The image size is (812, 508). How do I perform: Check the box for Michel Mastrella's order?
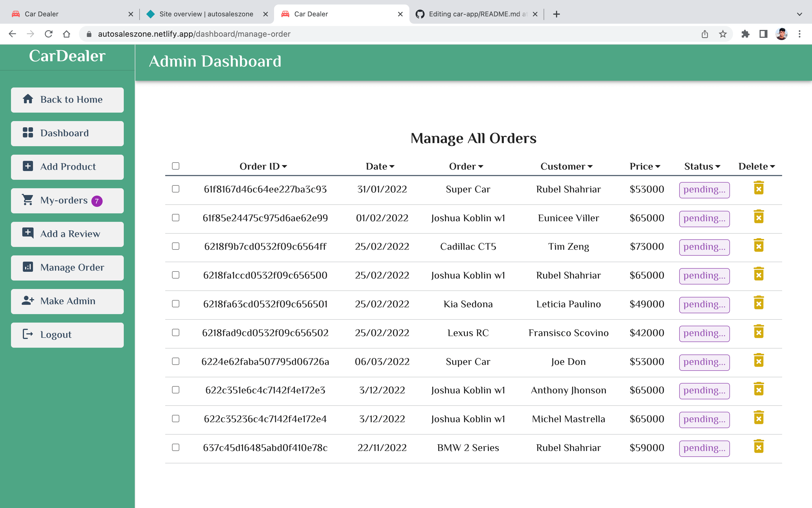click(175, 419)
